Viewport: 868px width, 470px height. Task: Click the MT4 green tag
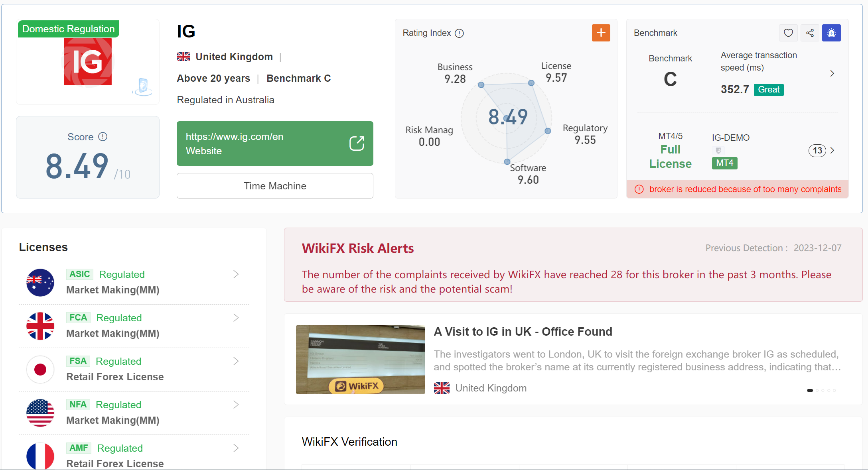(x=724, y=163)
